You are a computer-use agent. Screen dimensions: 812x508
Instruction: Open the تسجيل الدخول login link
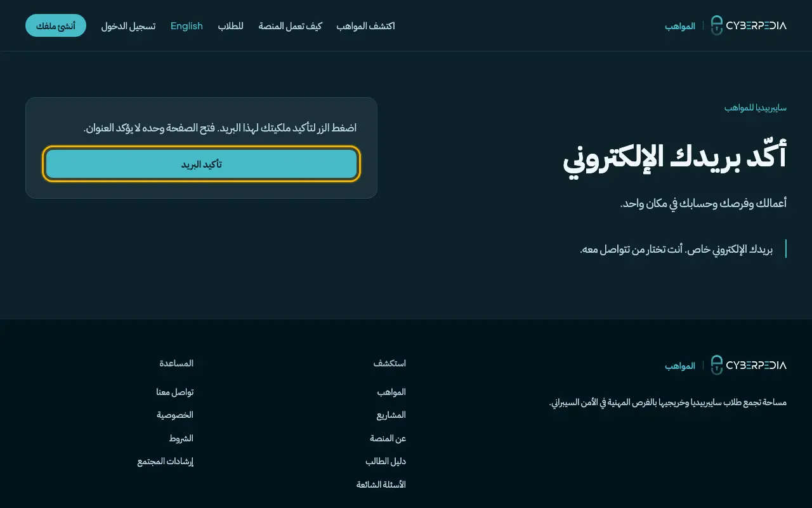pos(128,26)
